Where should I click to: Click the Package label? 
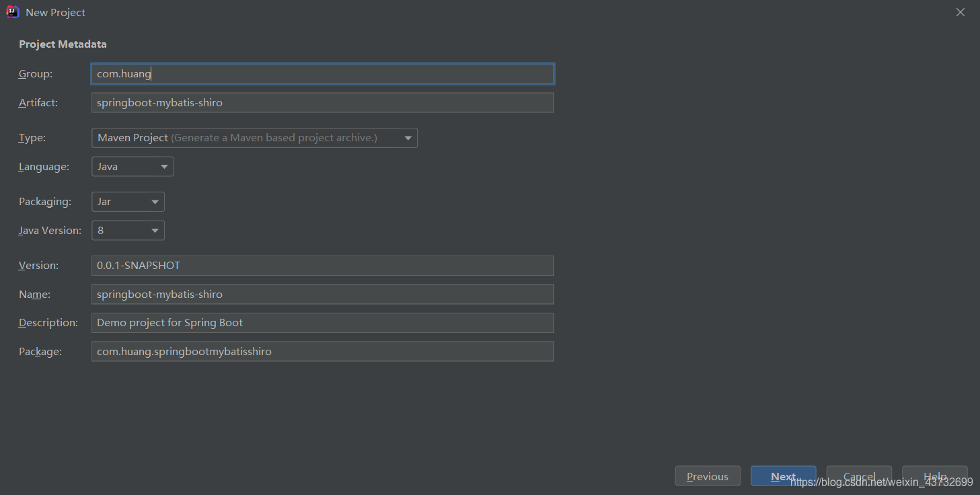40,352
